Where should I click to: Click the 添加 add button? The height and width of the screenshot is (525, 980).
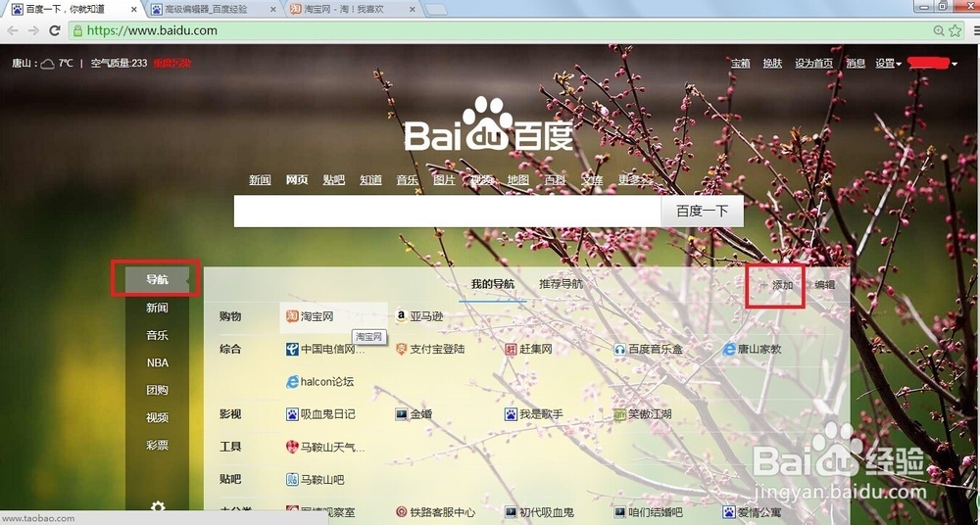(776, 285)
